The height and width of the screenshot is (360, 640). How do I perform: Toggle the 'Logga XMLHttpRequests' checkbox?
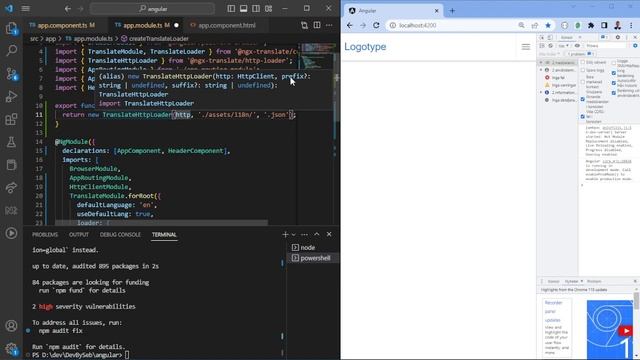click(614, 63)
